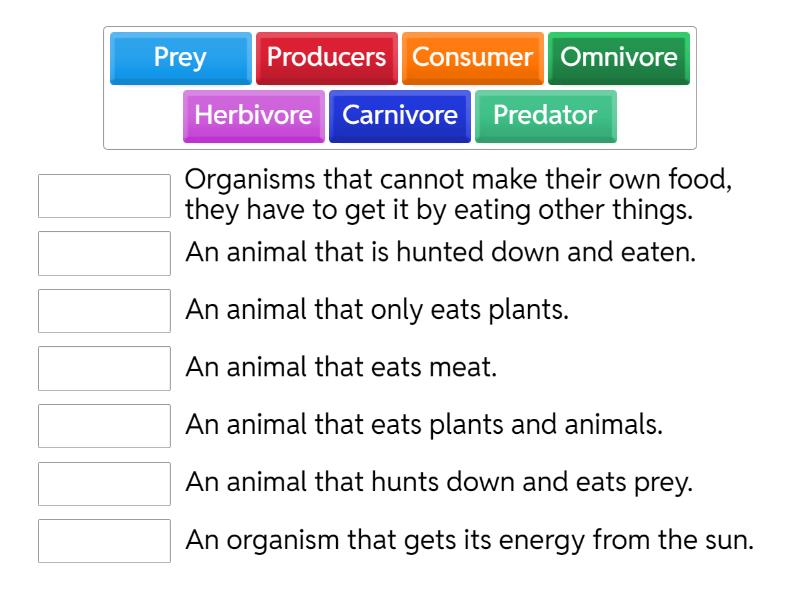The height and width of the screenshot is (600, 800).
Task: Click the answer box for the hunting animal definition
Action: pyautogui.click(x=105, y=484)
